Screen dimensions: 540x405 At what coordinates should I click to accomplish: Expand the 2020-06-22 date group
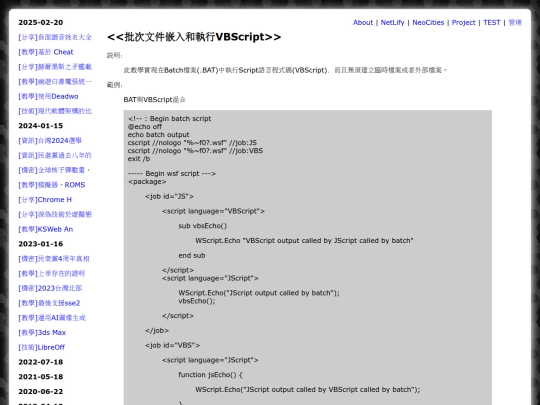pos(41,392)
